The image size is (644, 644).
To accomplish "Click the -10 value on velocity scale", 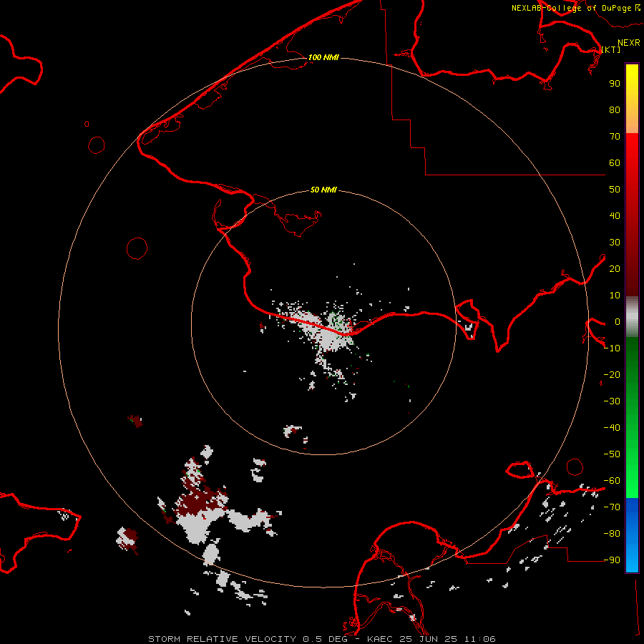I will click(612, 348).
